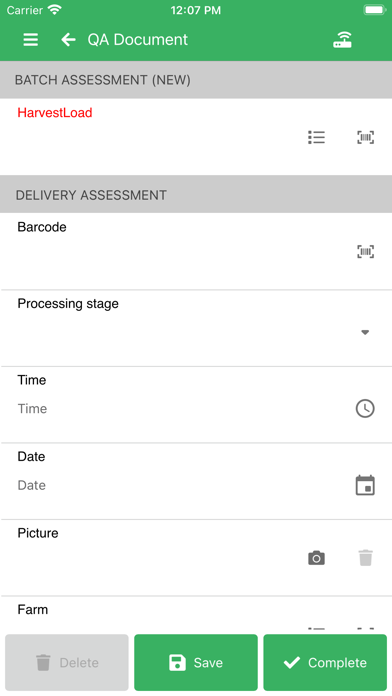
Task: Click the Date input field
Action: 182,485
